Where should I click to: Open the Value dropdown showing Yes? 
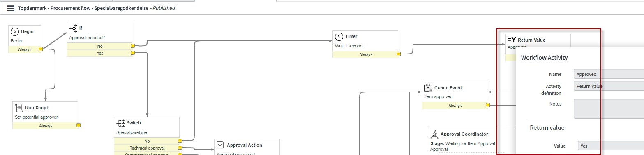(611, 146)
